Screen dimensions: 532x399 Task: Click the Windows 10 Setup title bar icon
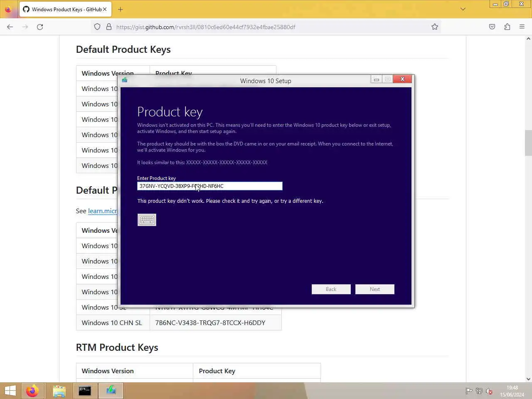coord(125,80)
